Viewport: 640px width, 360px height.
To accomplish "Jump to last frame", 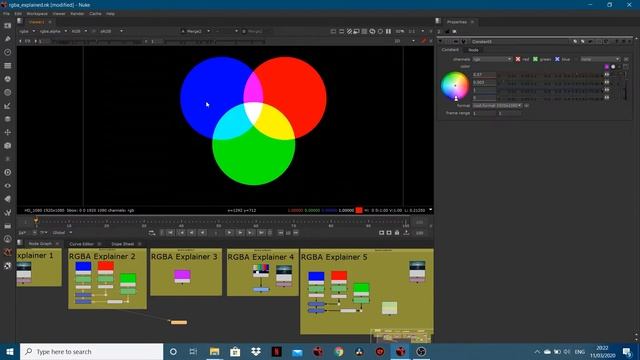I will (x=261, y=233).
